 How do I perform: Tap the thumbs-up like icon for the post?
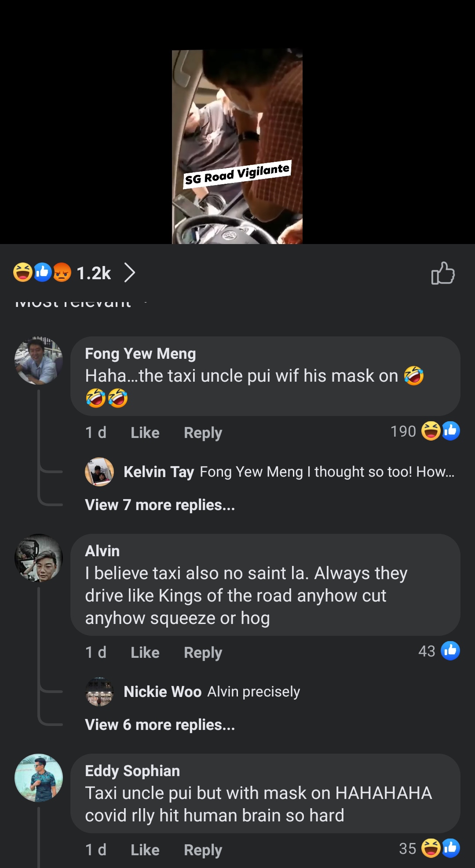442,273
